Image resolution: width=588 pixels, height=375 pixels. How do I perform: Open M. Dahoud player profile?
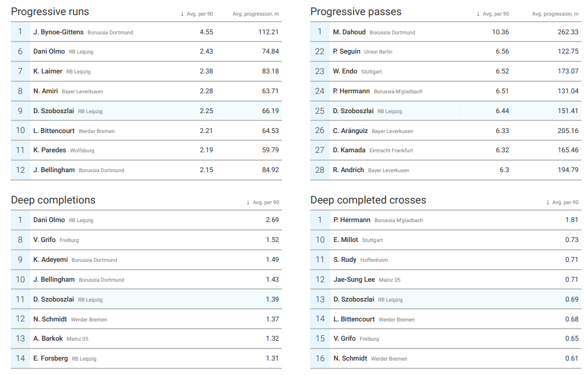coord(349,32)
